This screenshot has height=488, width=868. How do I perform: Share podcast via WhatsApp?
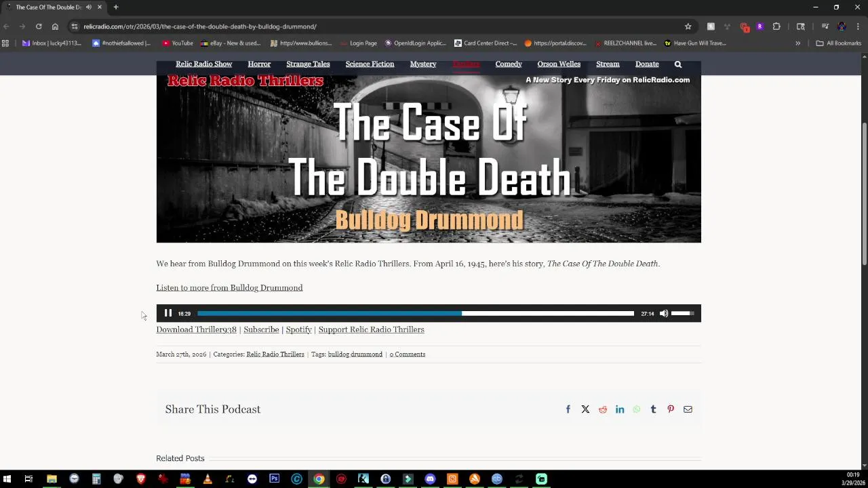click(x=637, y=409)
